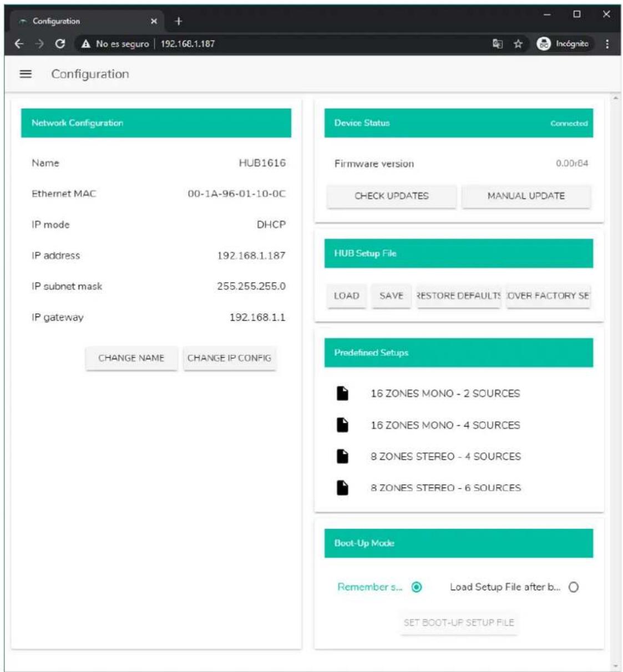Click the page scrollbar down arrow
Screen dimensions: 623x672
[x=615, y=666]
